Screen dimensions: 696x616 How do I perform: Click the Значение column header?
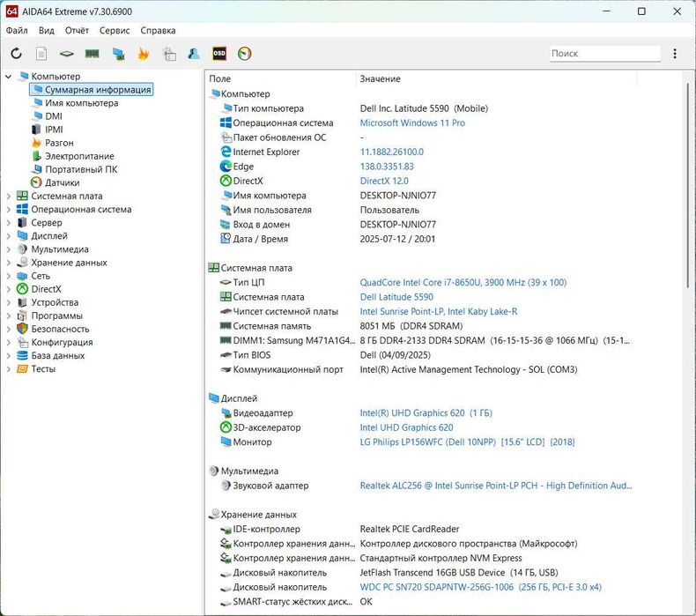(x=380, y=79)
